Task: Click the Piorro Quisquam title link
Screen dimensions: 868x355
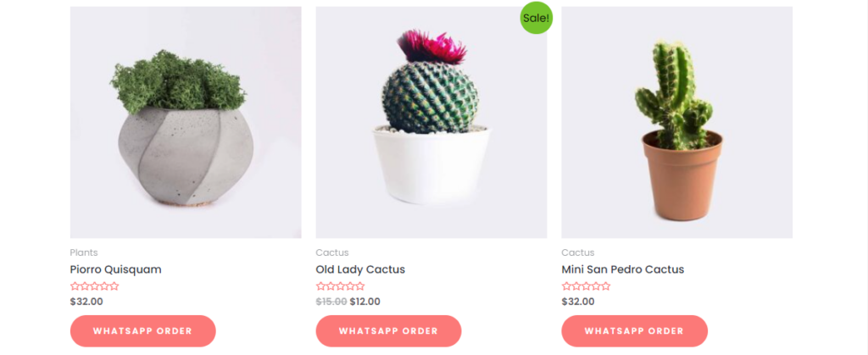Action: [115, 269]
